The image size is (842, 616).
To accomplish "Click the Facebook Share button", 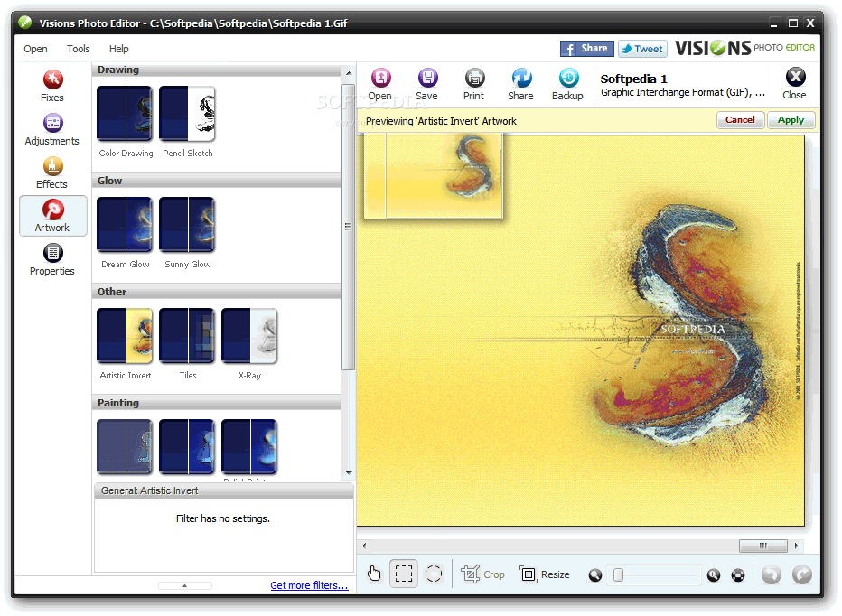I will (587, 49).
